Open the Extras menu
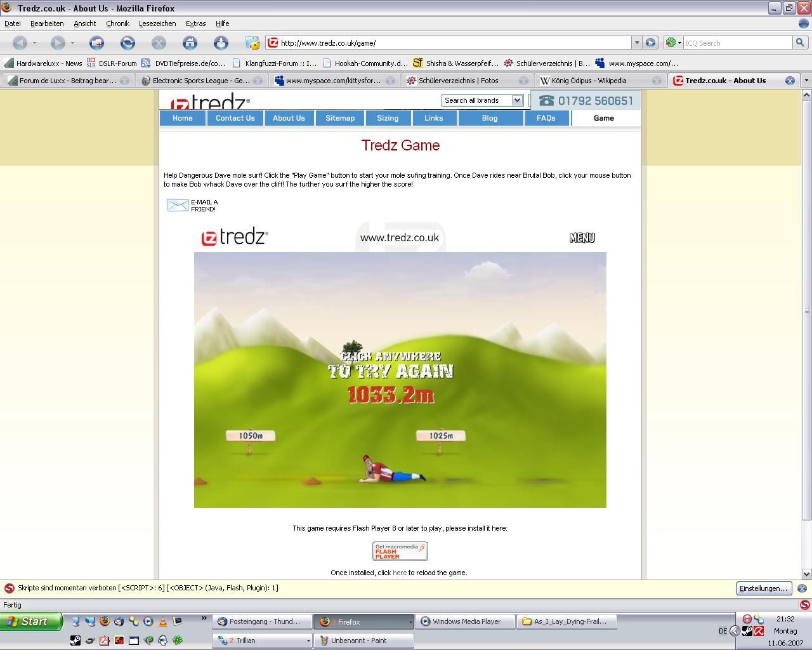Image resolution: width=812 pixels, height=650 pixels. click(195, 23)
